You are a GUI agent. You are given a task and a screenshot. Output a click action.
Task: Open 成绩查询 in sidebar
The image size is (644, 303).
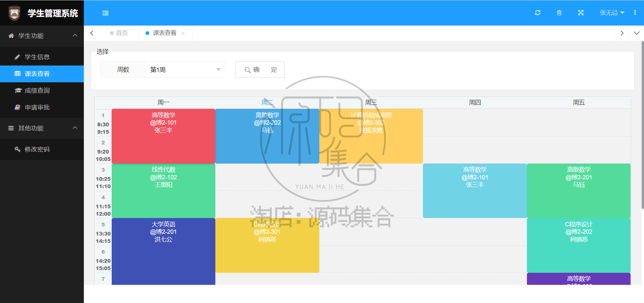pos(42,90)
